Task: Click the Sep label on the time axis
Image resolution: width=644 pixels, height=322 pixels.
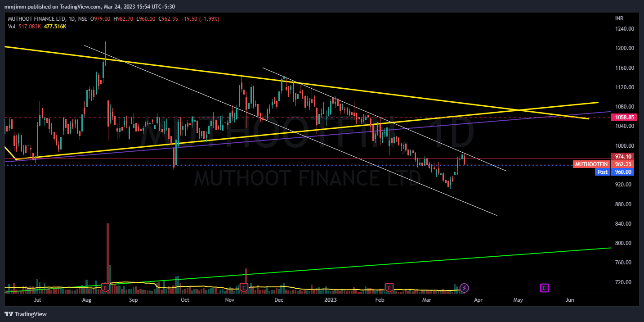Action: [133, 299]
